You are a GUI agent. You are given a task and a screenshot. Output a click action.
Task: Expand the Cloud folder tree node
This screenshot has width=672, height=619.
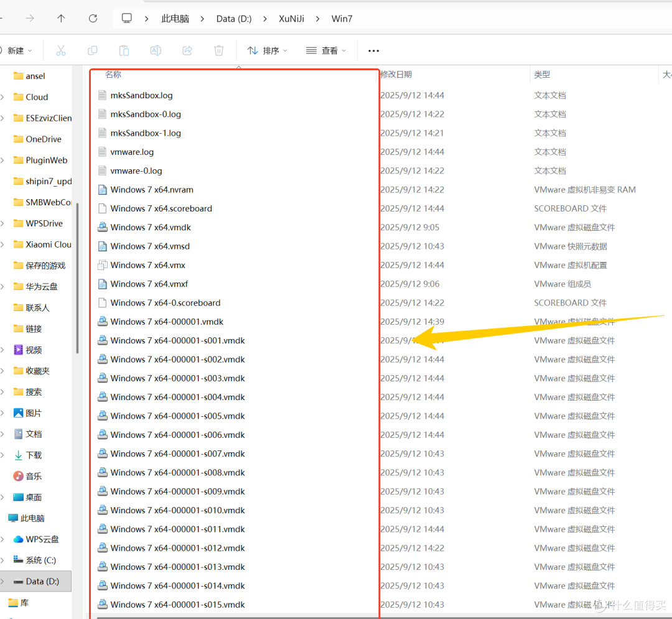point(3,97)
